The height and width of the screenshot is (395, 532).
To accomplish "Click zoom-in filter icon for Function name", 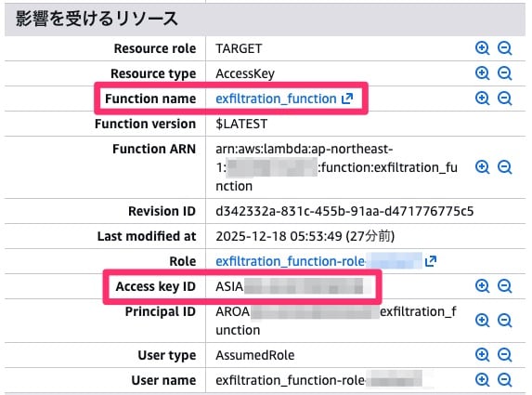I will [482, 99].
